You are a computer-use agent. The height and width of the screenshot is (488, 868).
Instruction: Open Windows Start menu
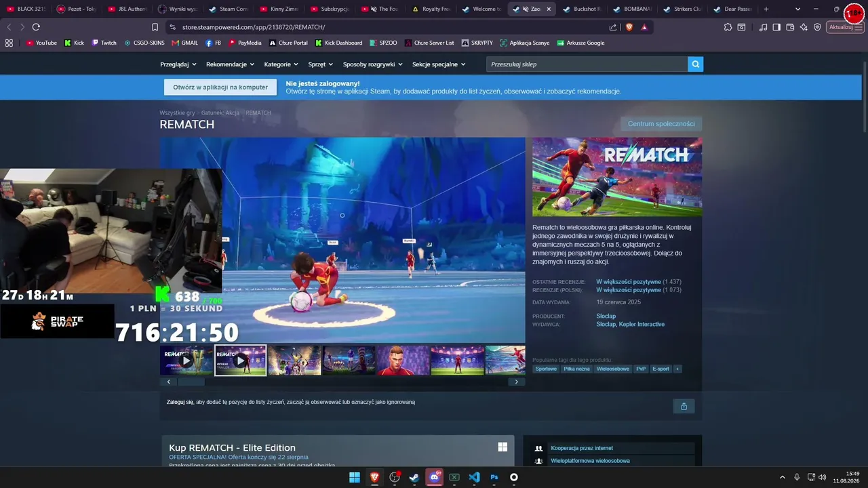(x=355, y=477)
